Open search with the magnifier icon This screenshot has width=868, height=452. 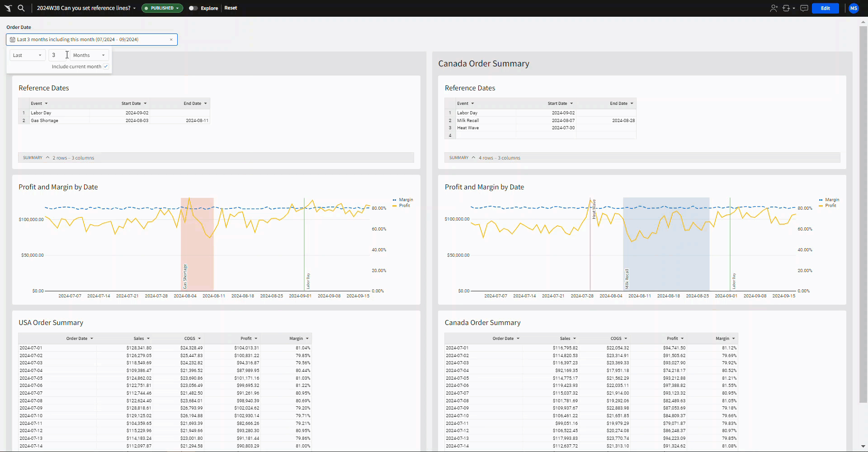coord(21,8)
